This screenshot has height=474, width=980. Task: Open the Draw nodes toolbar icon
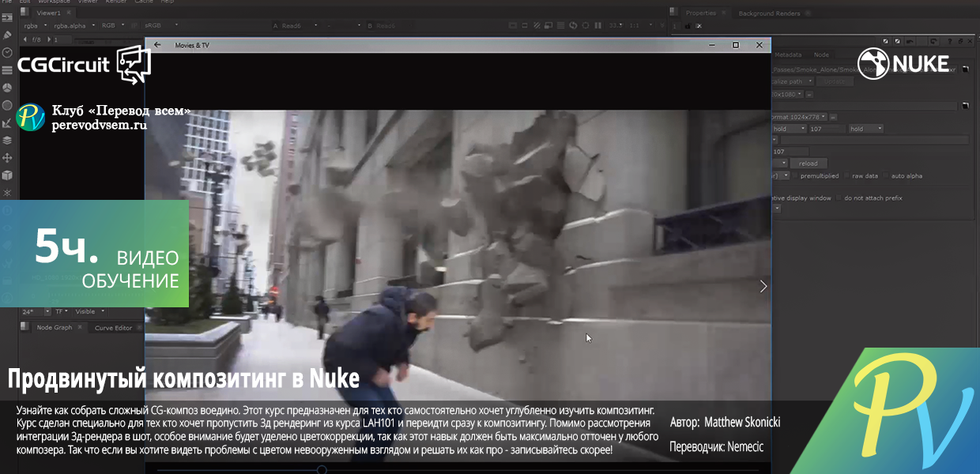pyautogui.click(x=7, y=35)
